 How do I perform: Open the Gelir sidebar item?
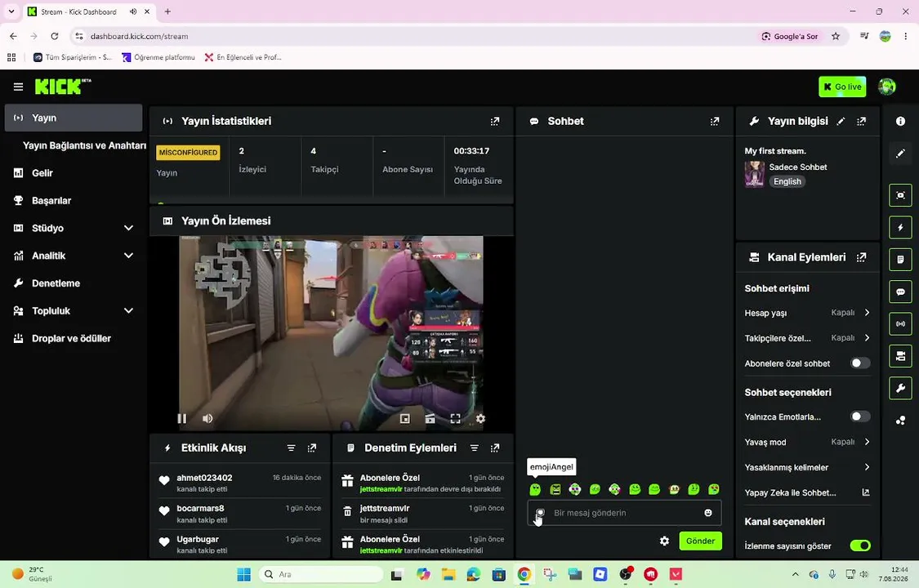tap(74, 173)
